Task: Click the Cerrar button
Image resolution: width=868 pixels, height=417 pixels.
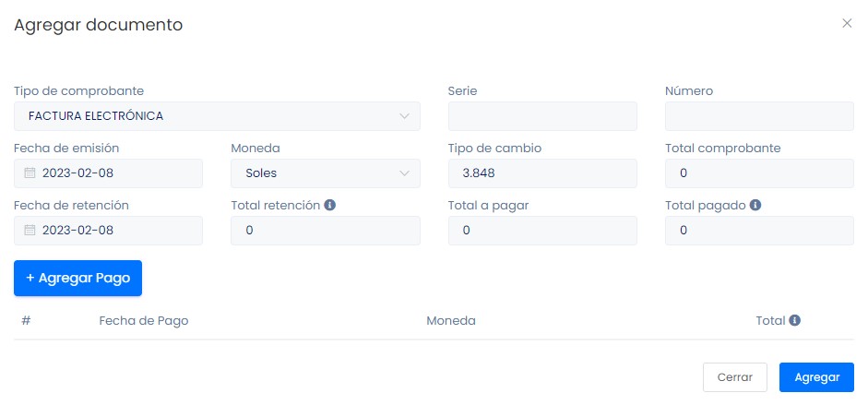Action: [x=734, y=377]
